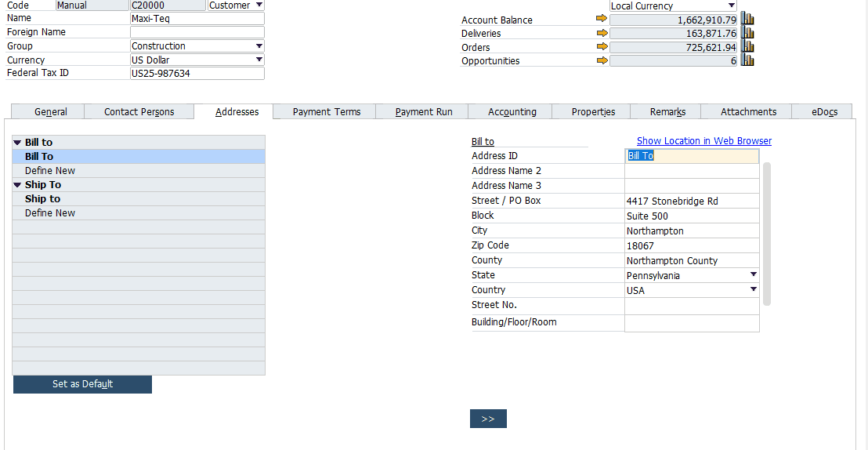Open Account Balance link arrow
868x450 pixels.
(602, 20)
